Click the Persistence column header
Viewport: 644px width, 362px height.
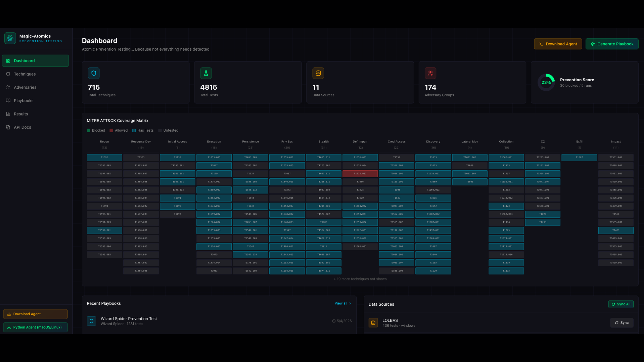coord(250,142)
